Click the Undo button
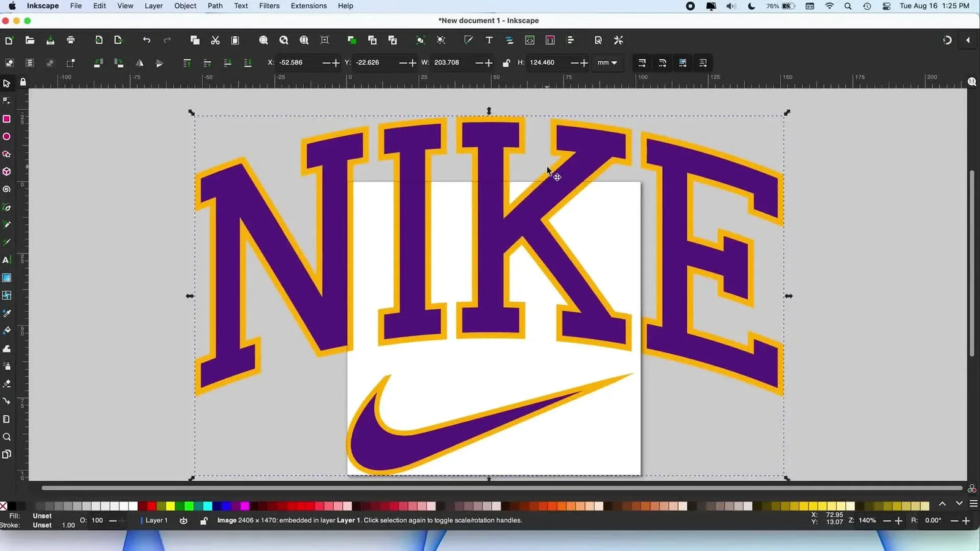 click(x=146, y=40)
